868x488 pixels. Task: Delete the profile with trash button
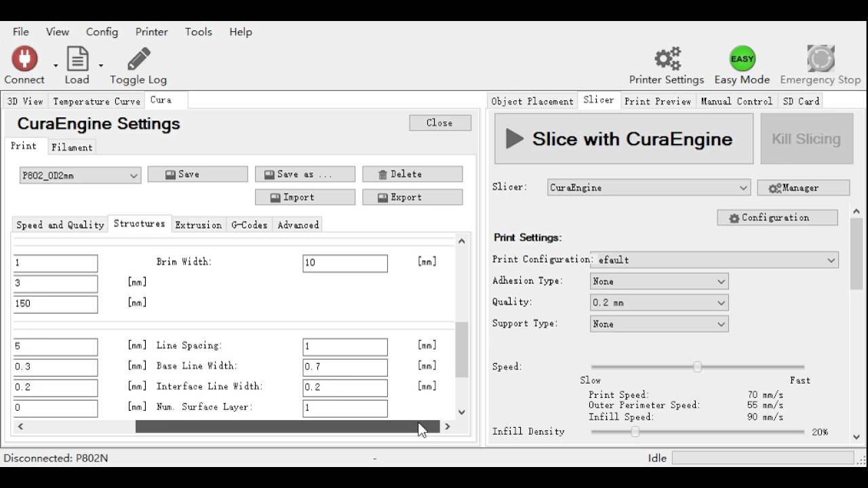(x=412, y=174)
